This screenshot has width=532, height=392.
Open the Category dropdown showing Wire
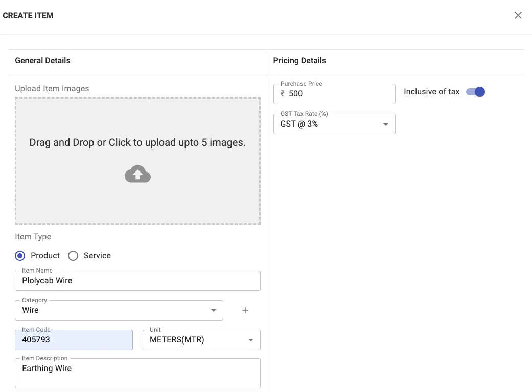click(112, 310)
